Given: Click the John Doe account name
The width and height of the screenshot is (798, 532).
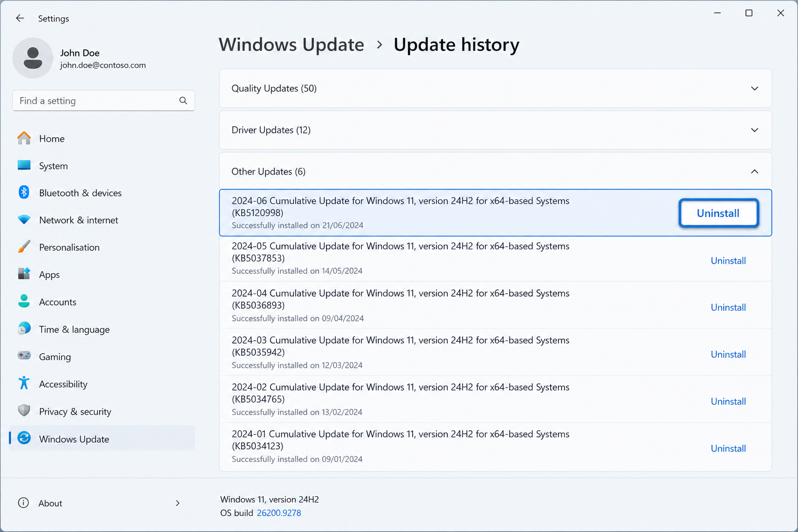Looking at the screenshot, I should [79, 53].
